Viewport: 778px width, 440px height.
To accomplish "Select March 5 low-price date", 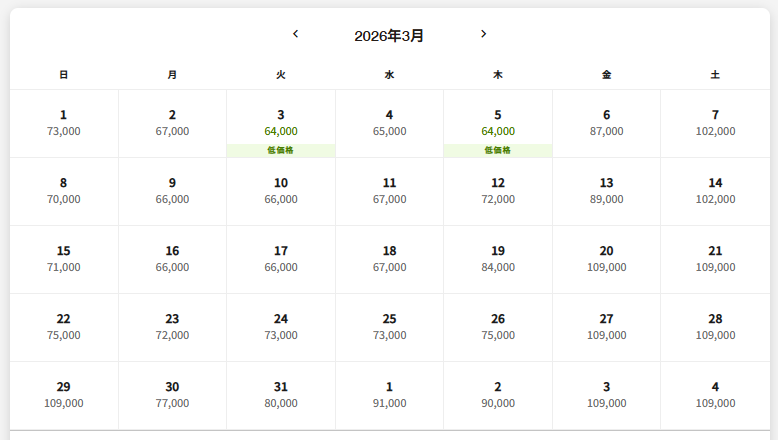I will (498, 123).
